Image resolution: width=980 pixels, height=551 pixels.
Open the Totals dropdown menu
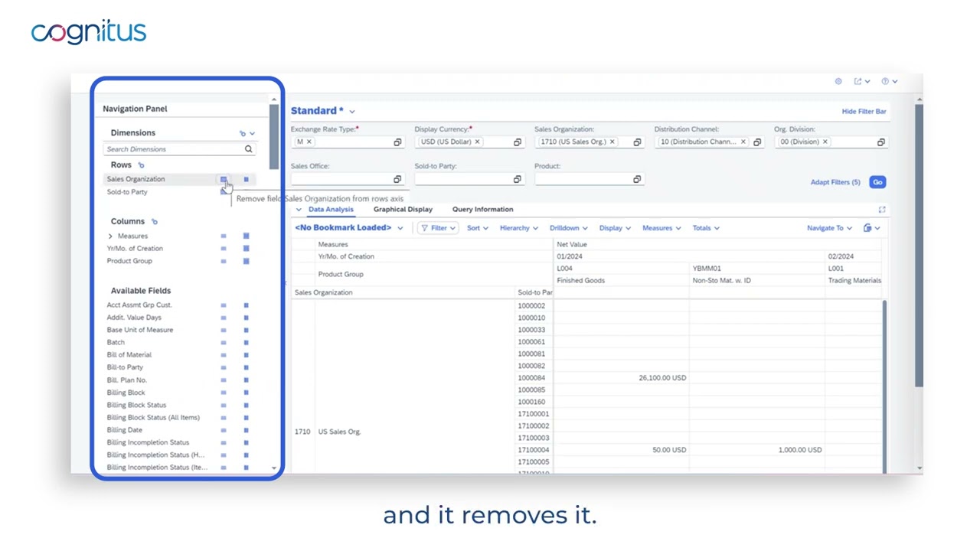coord(706,228)
